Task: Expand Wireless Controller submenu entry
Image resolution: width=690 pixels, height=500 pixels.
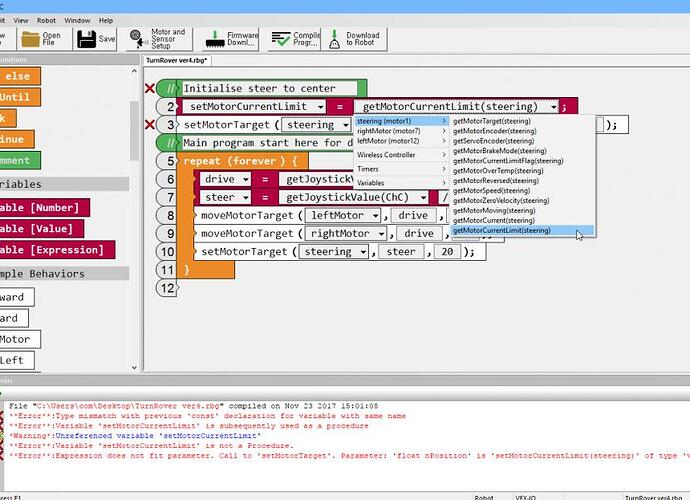Action: (401, 155)
